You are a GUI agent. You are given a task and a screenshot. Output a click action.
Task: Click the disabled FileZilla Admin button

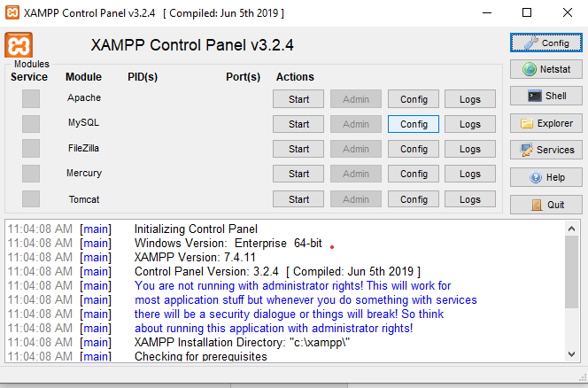click(x=356, y=149)
